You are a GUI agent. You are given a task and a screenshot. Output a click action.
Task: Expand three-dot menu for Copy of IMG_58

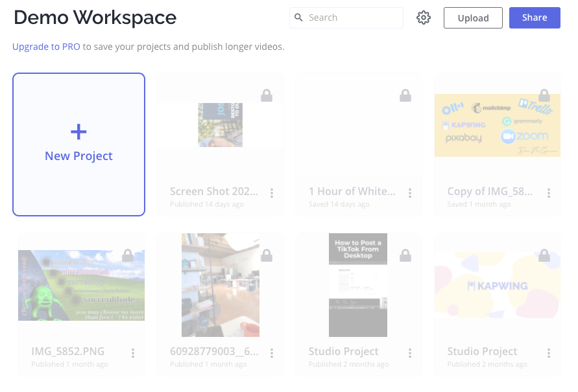[x=549, y=193]
